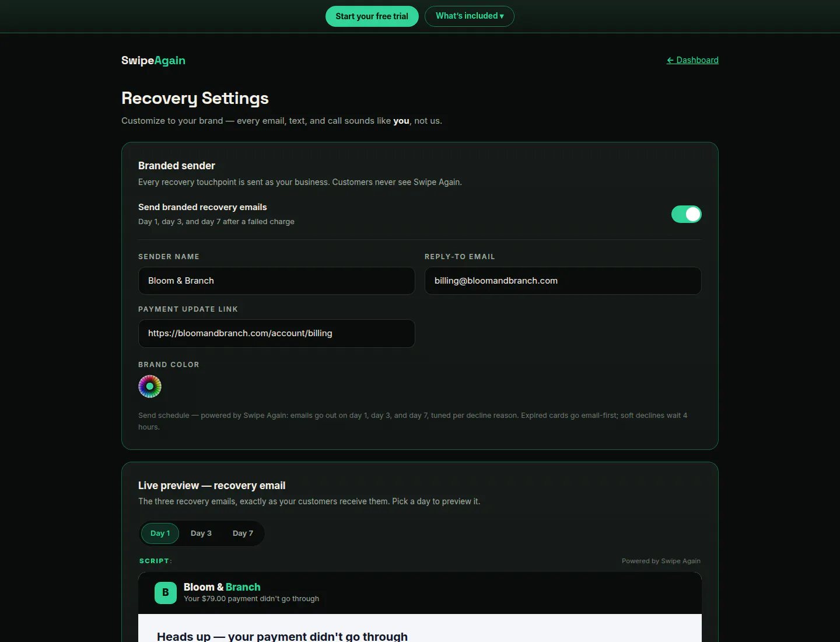The image size is (840, 642).
Task: Click the Send schedule footnote text
Action: 412,421
